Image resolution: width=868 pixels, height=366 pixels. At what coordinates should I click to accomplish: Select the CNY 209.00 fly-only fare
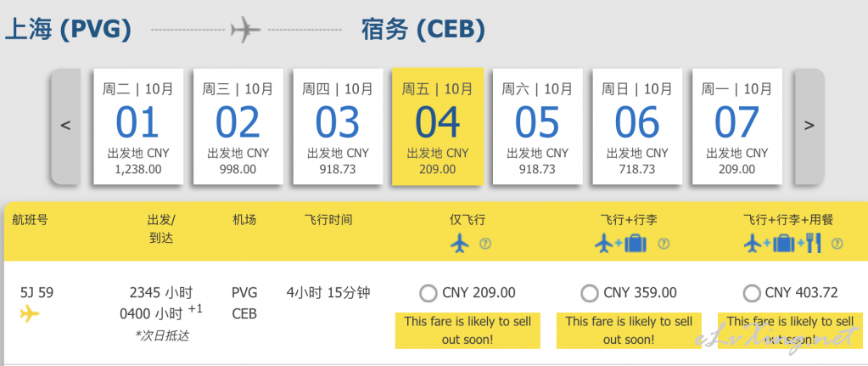point(428,294)
